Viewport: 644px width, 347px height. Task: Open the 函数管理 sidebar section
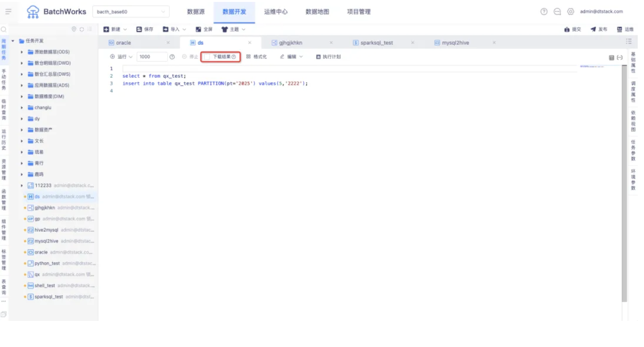3,200
